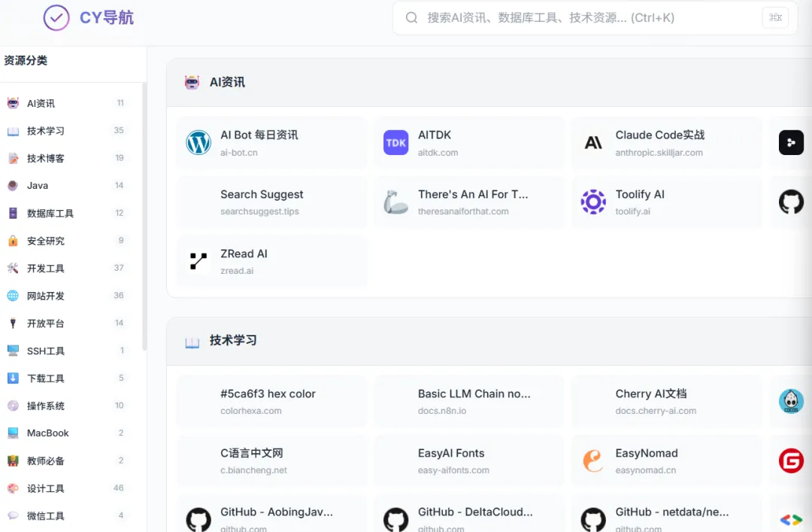Click the Toolify AI purple gear icon

coord(593,202)
